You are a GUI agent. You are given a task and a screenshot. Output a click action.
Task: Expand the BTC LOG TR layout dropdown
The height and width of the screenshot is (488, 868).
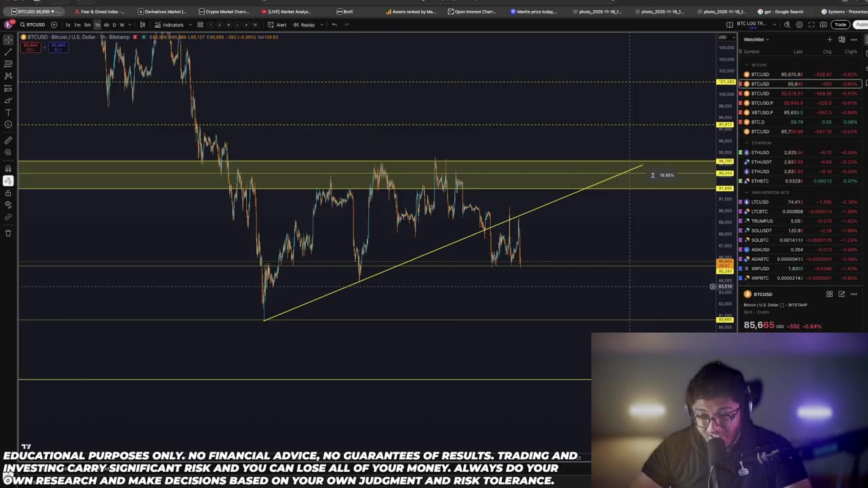773,24
